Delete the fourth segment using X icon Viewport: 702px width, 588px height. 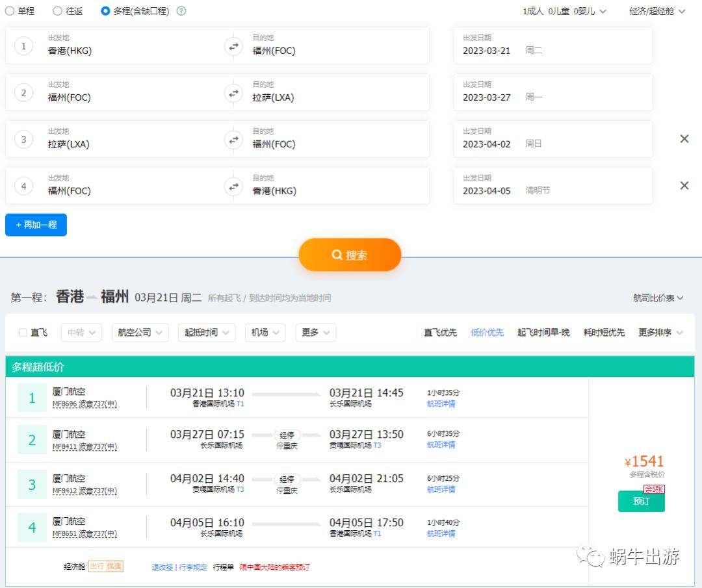(x=684, y=186)
